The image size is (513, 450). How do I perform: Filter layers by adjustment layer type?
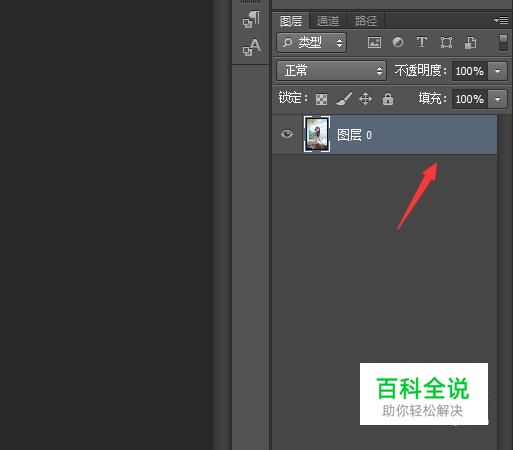[x=398, y=42]
